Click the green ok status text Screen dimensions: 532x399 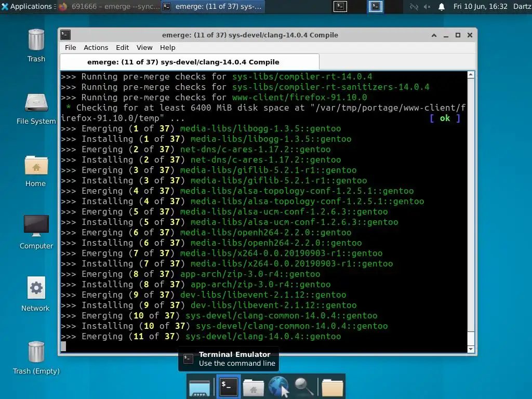[445, 118]
